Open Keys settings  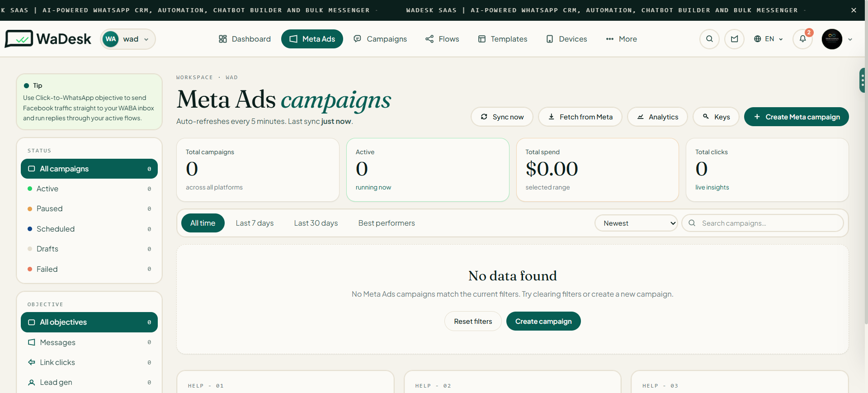pyautogui.click(x=716, y=117)
